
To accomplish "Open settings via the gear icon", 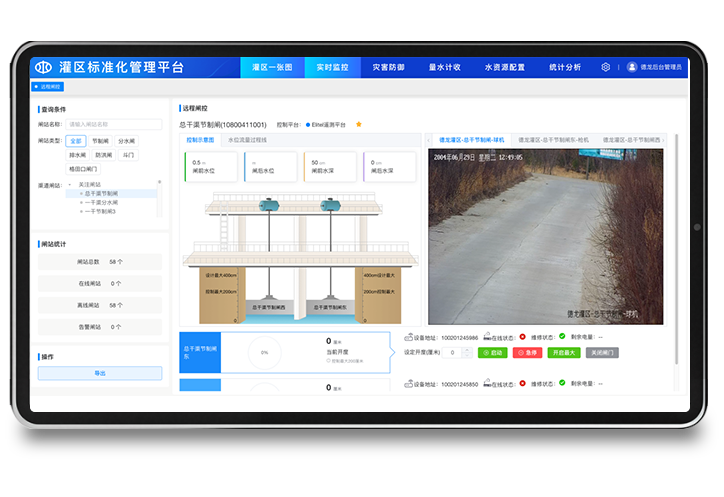I will [x=605, y=67].
